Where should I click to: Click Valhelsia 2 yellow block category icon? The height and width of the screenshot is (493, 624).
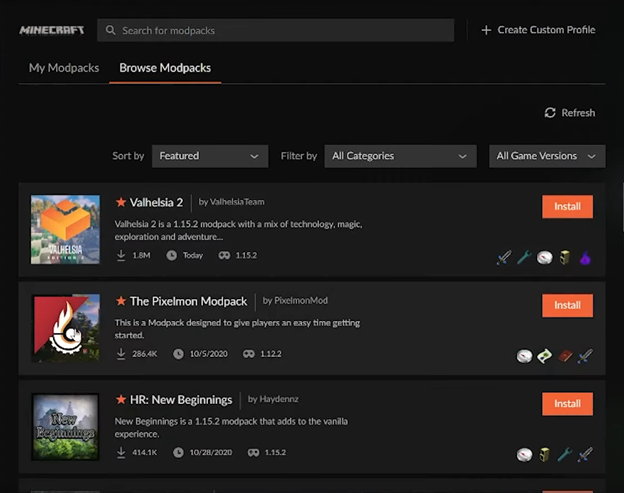click(565, 257)
